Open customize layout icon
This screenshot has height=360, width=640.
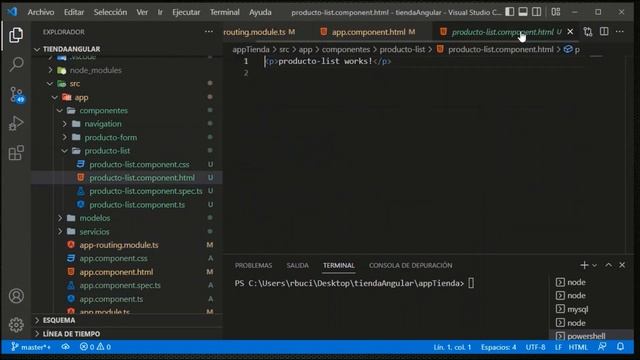556,12
